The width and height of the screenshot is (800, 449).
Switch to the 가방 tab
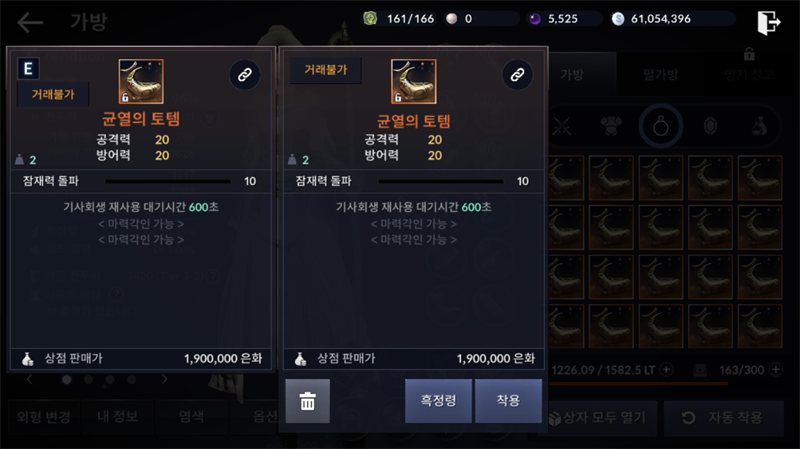pos(572,75)
